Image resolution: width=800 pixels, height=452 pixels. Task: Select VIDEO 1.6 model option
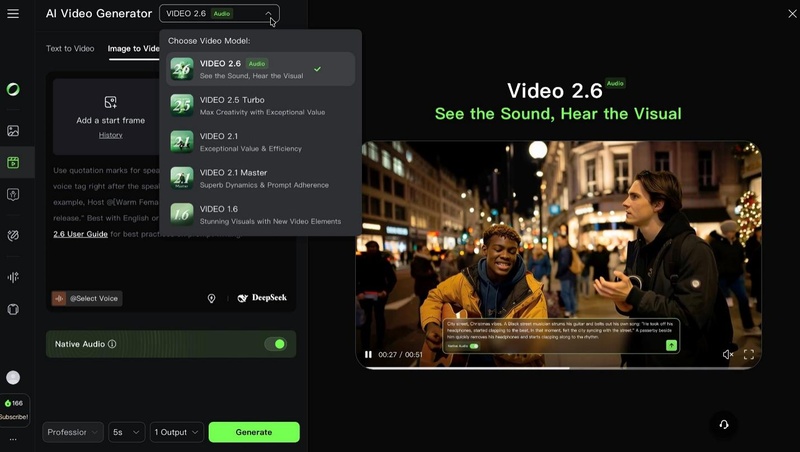click(x=260, y=215)
